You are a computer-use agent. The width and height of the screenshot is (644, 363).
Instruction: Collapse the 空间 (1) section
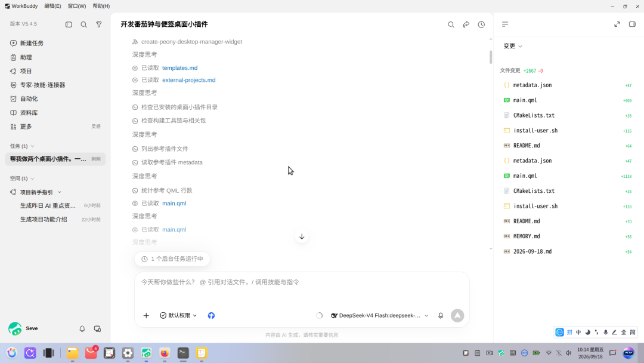pyautogui.click(x=22, y=179)
